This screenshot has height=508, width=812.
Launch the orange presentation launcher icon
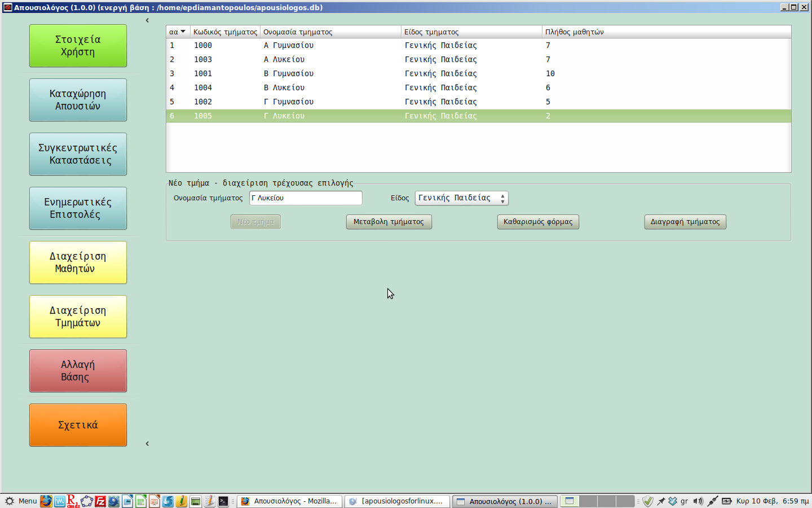tap(155, 501)
